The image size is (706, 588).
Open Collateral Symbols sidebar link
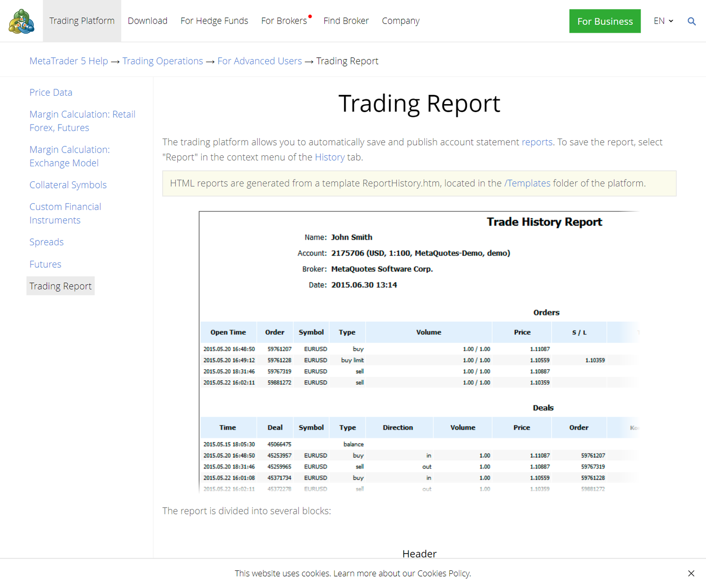pos(68,185)
